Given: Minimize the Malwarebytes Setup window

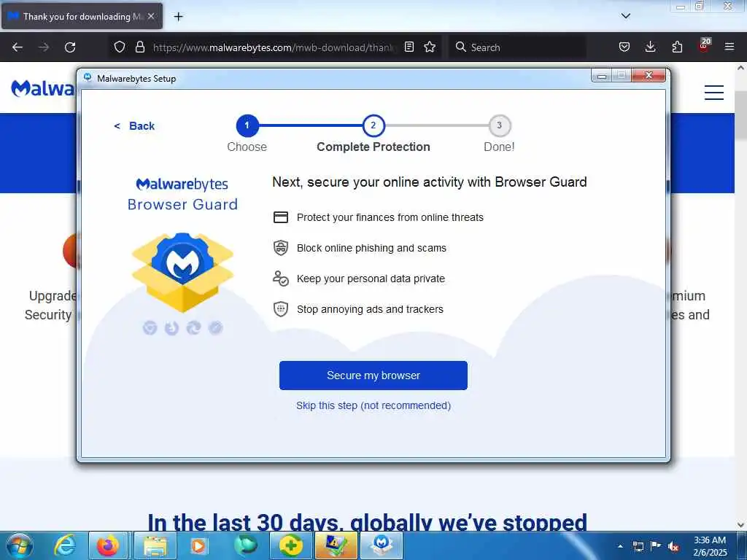Looking at the screenshot, I should tap(602, 75).
